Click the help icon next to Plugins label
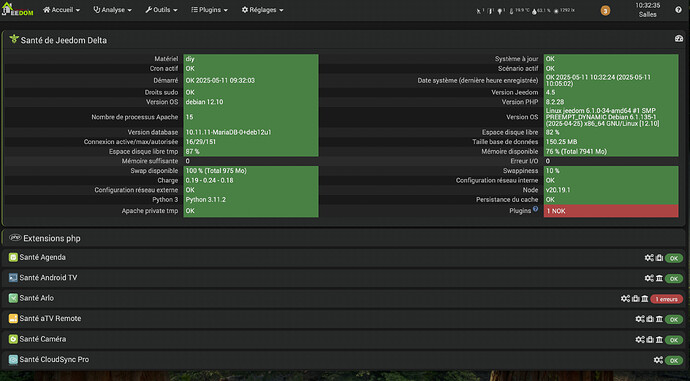690x381 pixels. [x=536, y=209]
